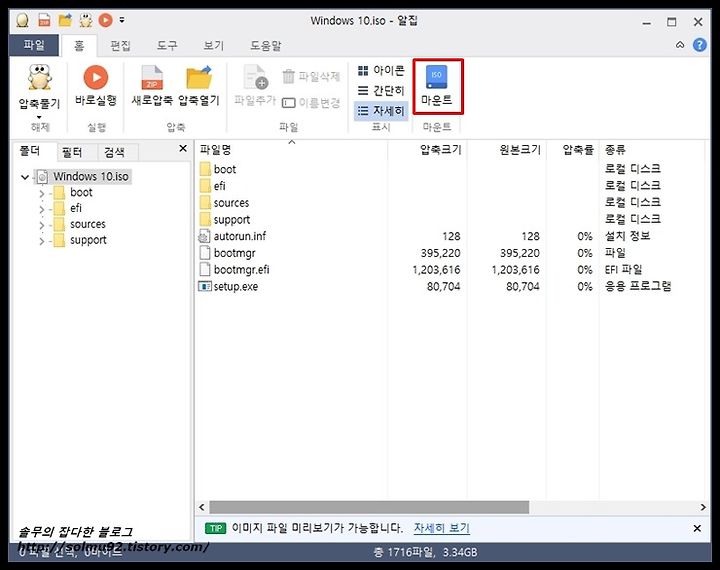Open the quick access toolbar customize arrow
The image size is (720, 570).
coord(122,20)
